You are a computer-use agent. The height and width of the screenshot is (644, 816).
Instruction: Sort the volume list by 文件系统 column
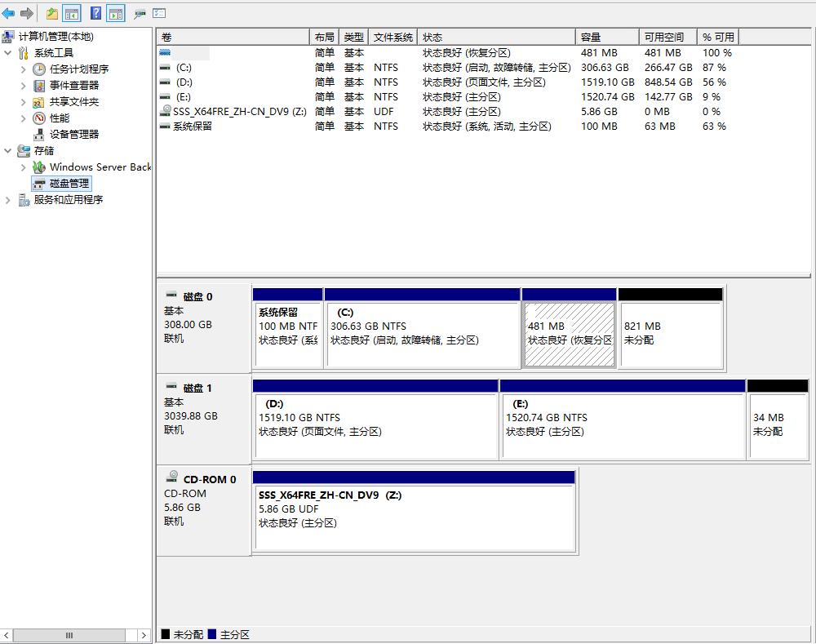392,38
